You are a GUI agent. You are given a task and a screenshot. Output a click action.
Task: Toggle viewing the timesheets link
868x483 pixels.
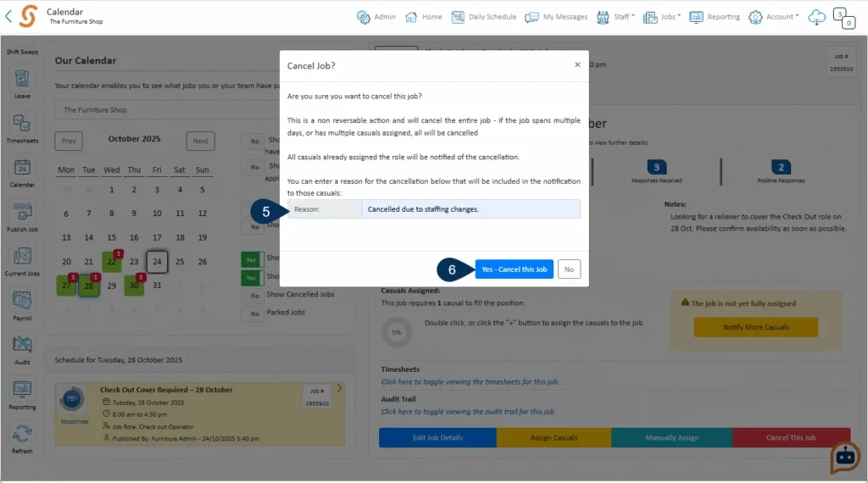click(470, 382)
